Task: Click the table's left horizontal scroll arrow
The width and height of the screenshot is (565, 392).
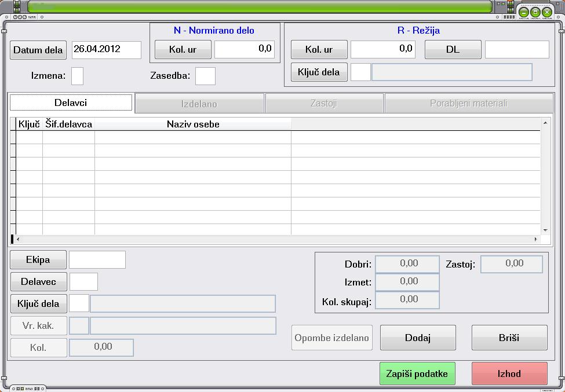Action: [18, 239]
